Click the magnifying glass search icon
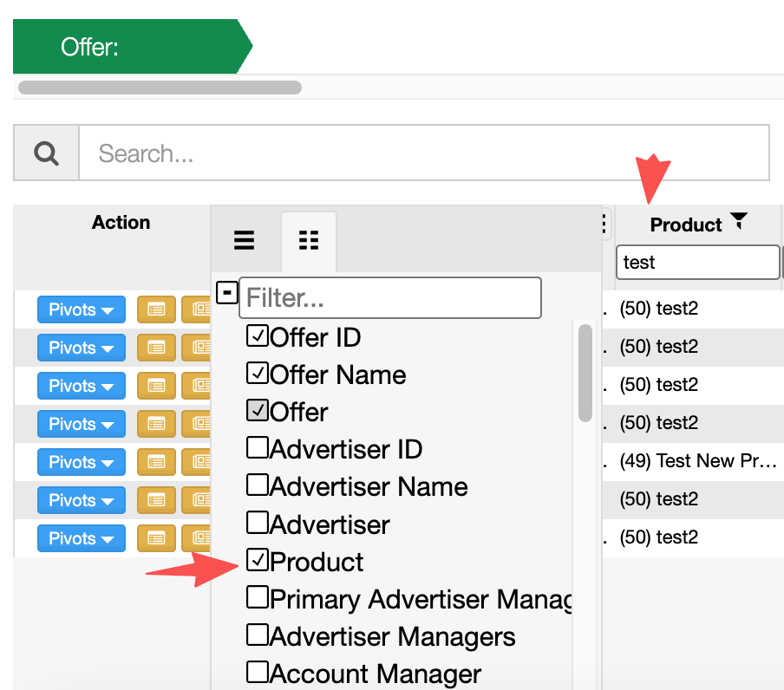 tap(46, 153)
